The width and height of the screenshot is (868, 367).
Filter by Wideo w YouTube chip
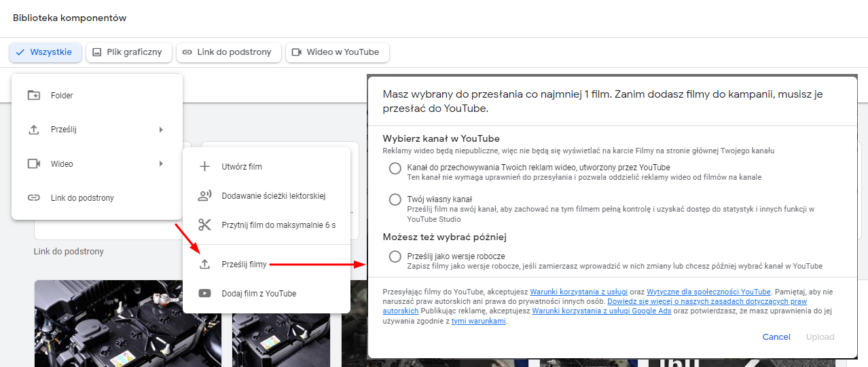pos(337,52)
